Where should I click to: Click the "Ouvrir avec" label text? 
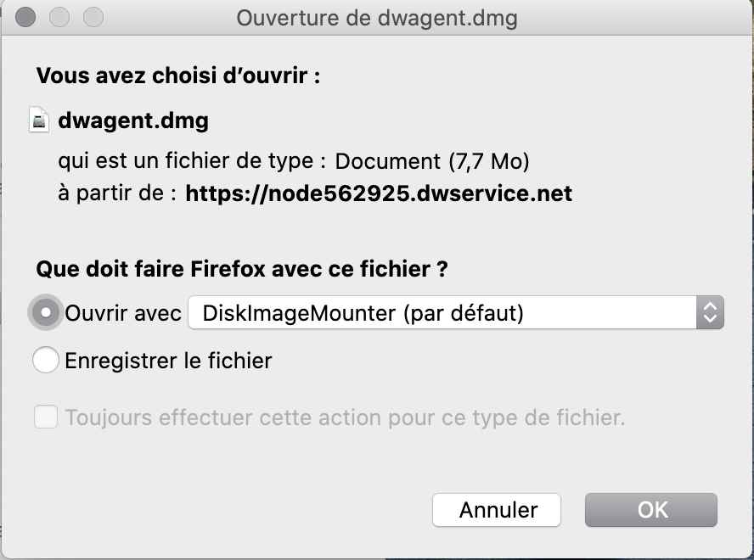(x=121, y=312)
